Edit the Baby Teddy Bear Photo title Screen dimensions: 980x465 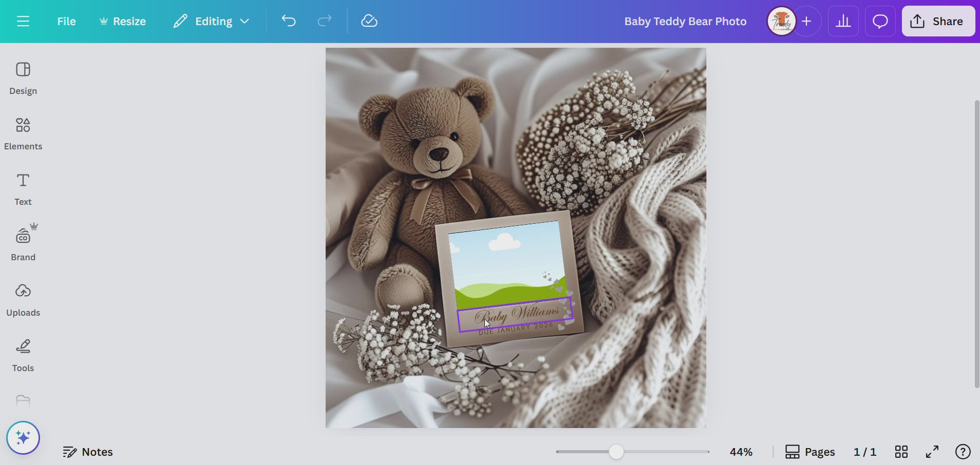[685, 21]
